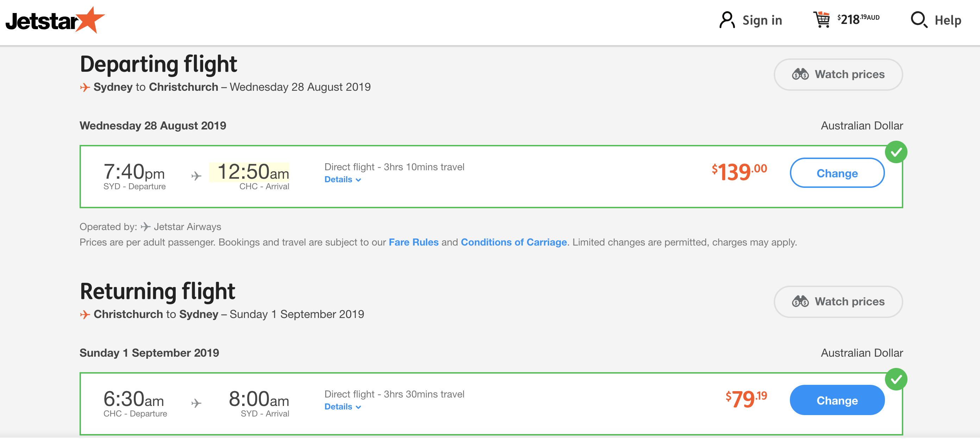Open Sign in
Viewport: 980px width, 439px height.
pyautogui.click(x=750, y=20)
